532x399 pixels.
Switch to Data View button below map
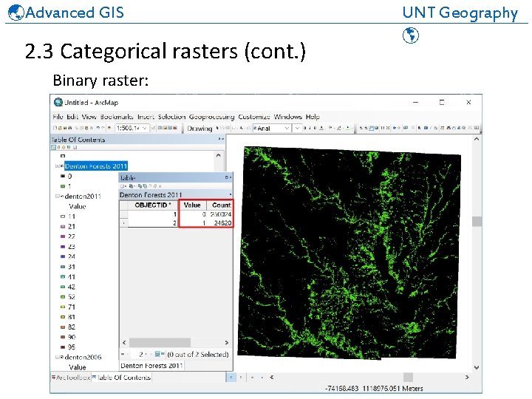coord(231,377)
